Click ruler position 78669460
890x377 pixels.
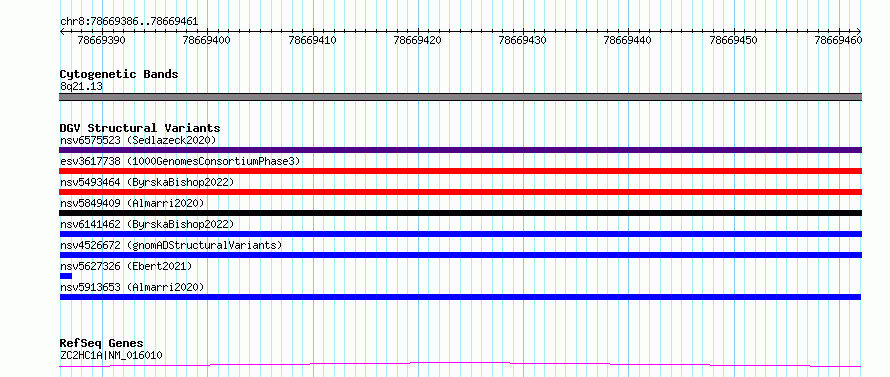click(x=839, y=40)
